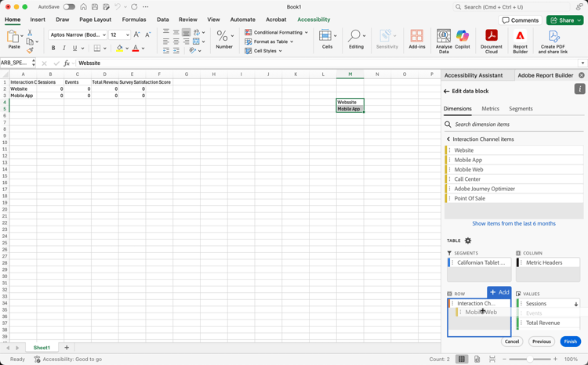588x365 pixels.
Task: Click the Paste clipboard icon
Action: tap(13, 37)
